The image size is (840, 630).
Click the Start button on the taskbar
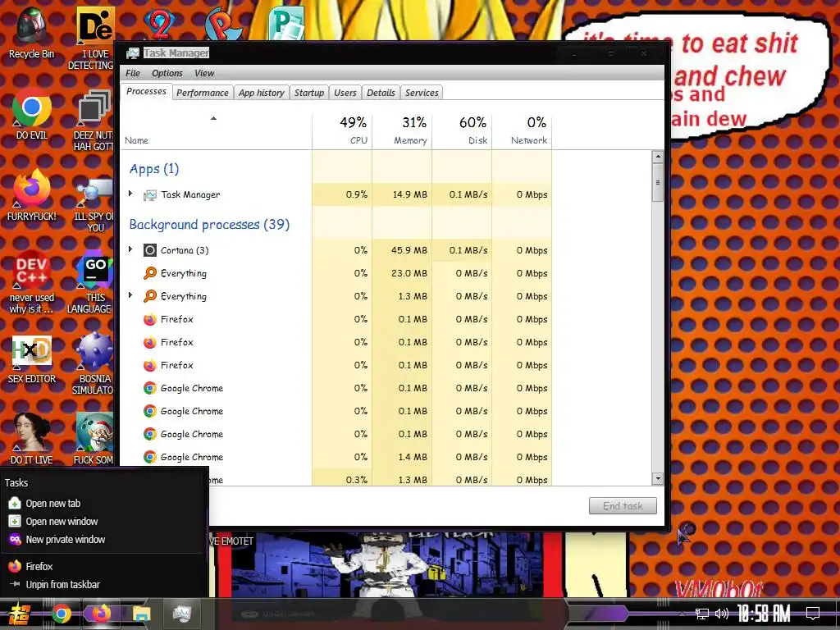pyautogui.click(x=18, y=614)
